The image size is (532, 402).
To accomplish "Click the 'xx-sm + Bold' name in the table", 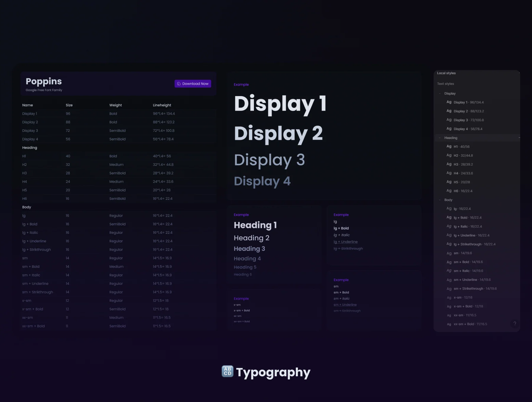I will click(x=33, y=326).
